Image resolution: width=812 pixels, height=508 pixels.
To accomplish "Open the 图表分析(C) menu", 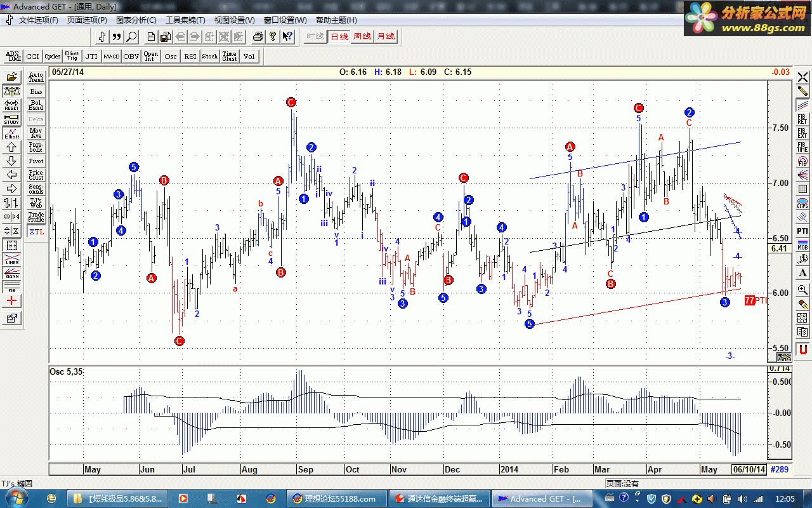I will [x=136, y=20].
